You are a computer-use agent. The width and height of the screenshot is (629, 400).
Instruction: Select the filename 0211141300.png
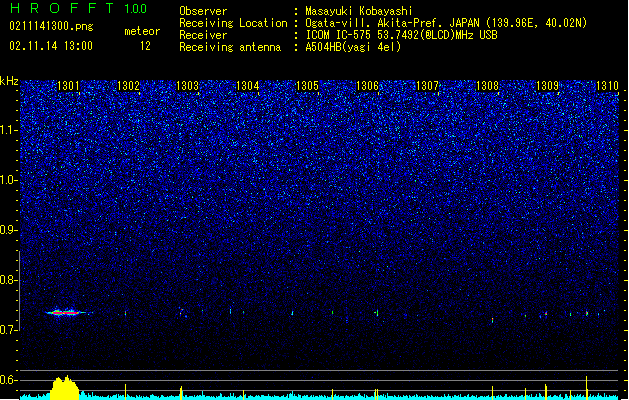pyautogui.click(x=51, y=26)
